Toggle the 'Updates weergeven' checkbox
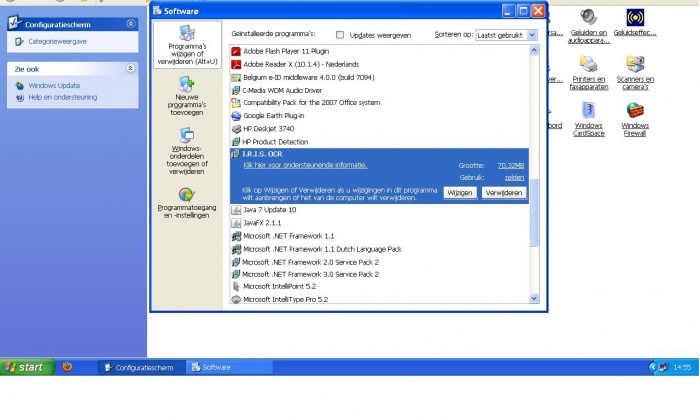The height and width of the screenshot is (420, 700). pos(340,35)
